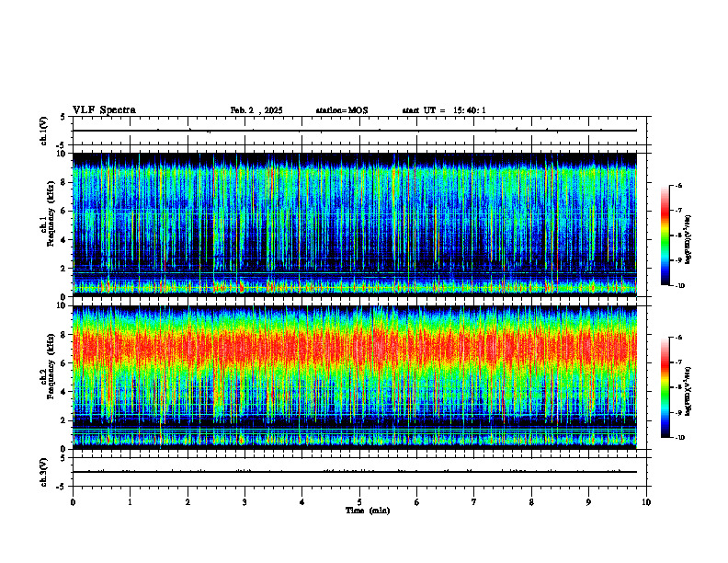Click the log(PSD) label beside ch.1 color bar
This screenshot has width=728, height=563.
pyautogui.click(x=688, y=239)
